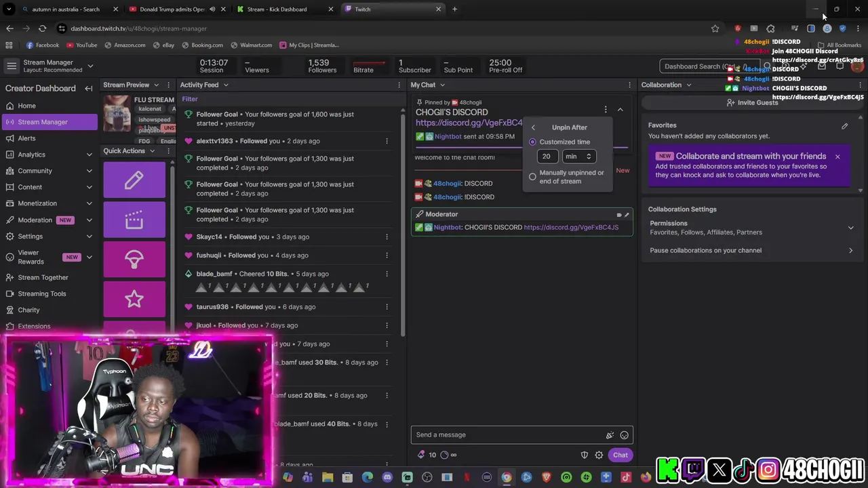Edit the unpin minutes value 20
Viewport: 868px width, 488px height.
tap(547, 157)
